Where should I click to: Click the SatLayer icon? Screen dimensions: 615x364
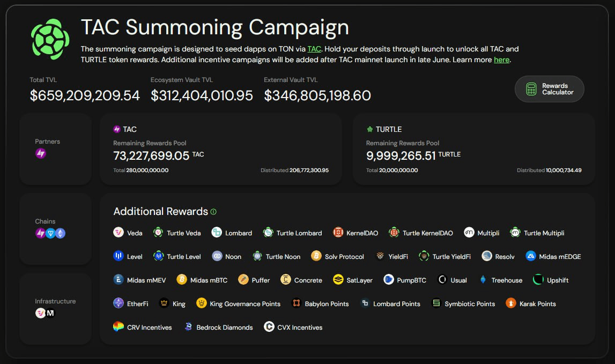pyautogui.click(x=338, y=280)
